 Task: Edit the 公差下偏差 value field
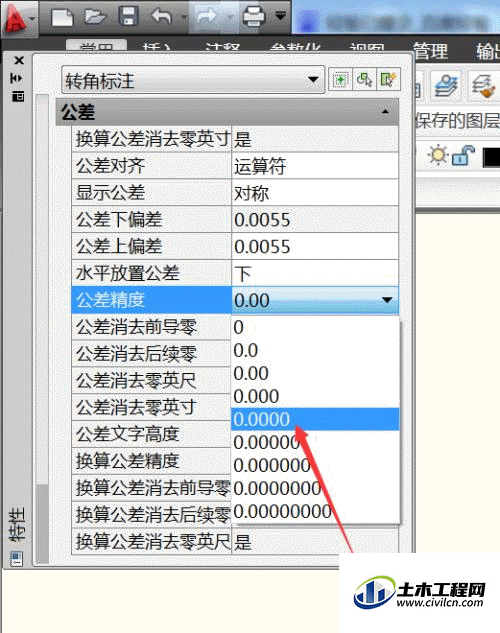point(315,220)
